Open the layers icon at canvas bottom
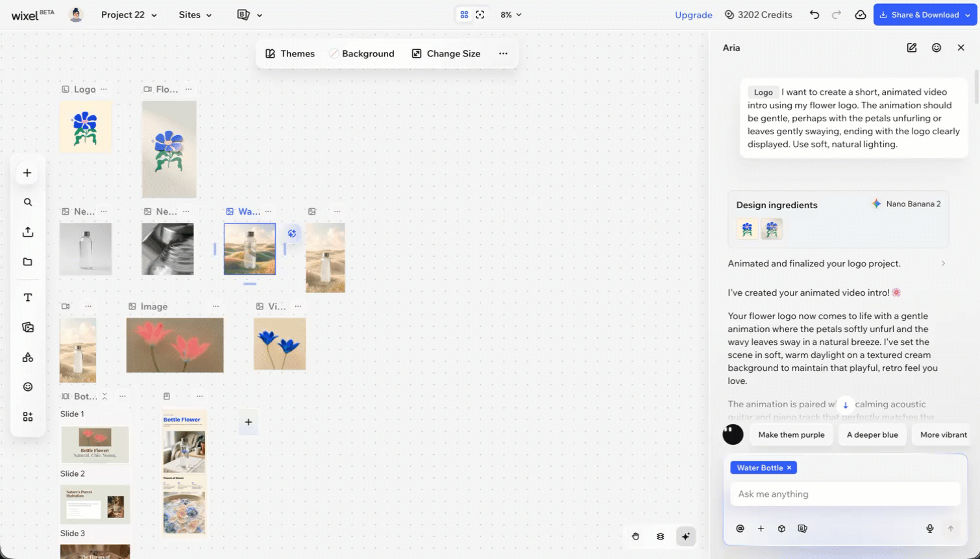The image size is (980, 559). [660, 536]
